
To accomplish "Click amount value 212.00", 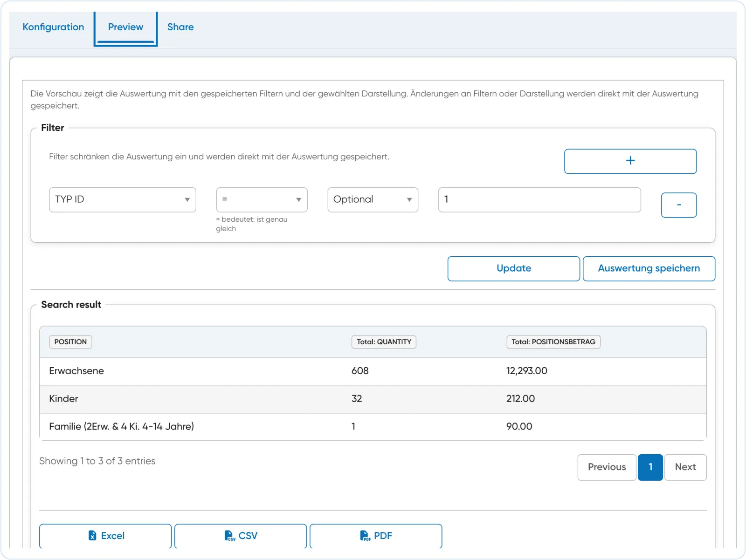I will click(x=520, y=399).
